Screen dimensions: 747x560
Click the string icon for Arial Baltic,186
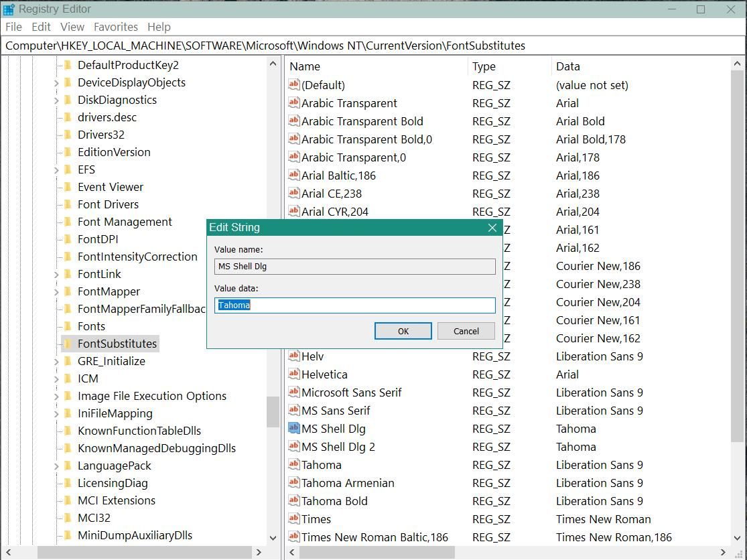tap(294, 176)
